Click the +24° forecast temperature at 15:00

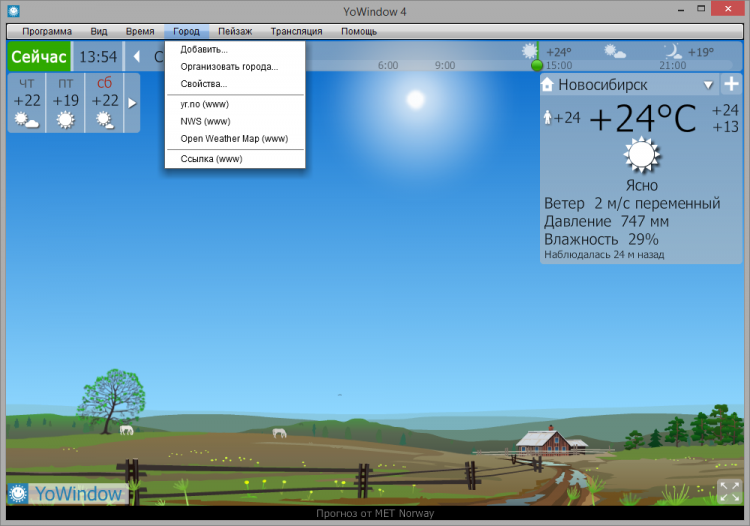558,52
